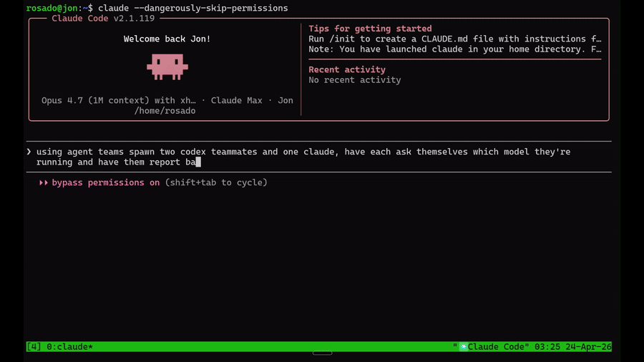The image size is (644, 362).
Task: Click the "Tips for getting started" heading
Action: [x=370, y=29]
